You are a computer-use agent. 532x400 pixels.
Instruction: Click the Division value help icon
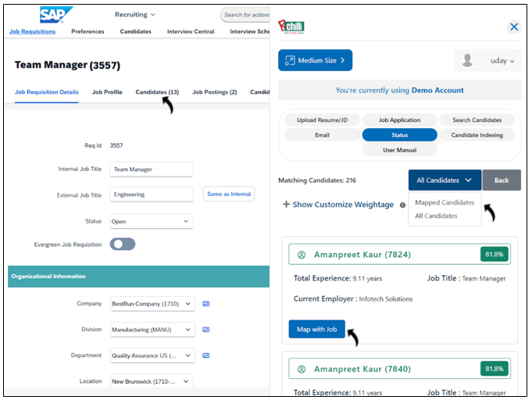(x=206, y=330)
